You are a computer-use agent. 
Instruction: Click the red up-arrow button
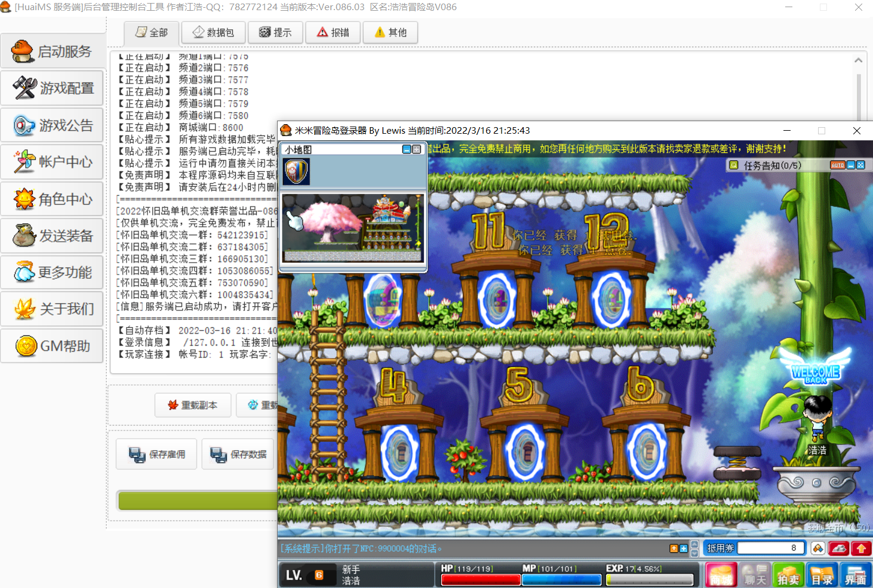tap(861, 548)
